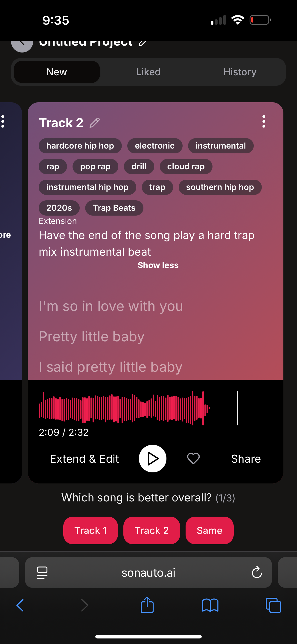Viewport: 297px width, 644px height.
Task: Like Track 2 with the heart icon
Action: pyautogui.click(x=193, y=459)
